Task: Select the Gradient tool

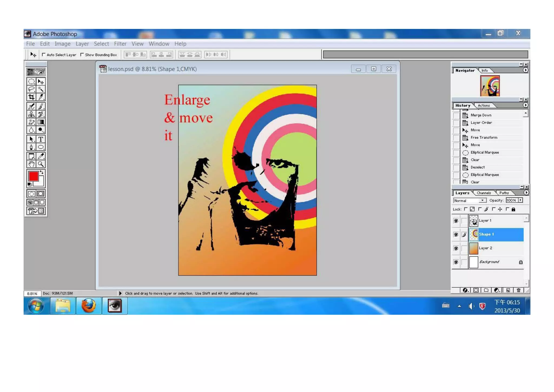Action: pyautogui.click(x=41, y=122)
